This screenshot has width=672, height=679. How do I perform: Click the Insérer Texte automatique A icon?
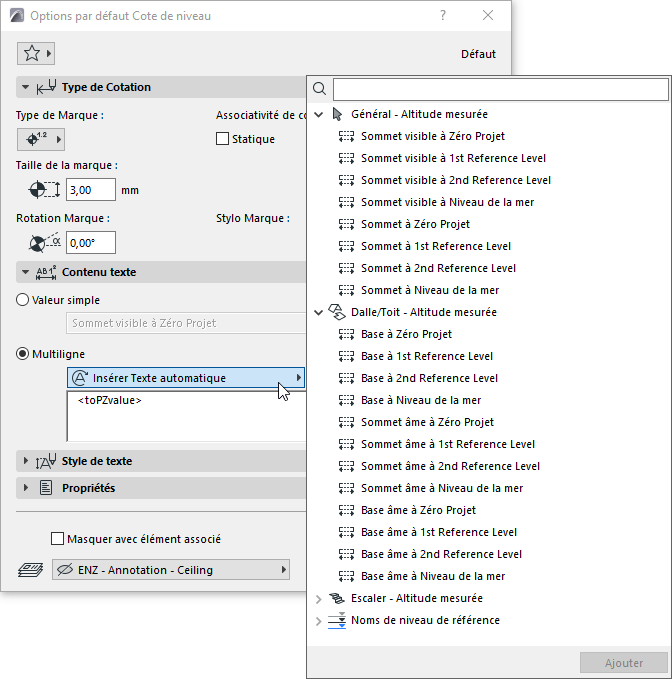click(x=80, y=378)
